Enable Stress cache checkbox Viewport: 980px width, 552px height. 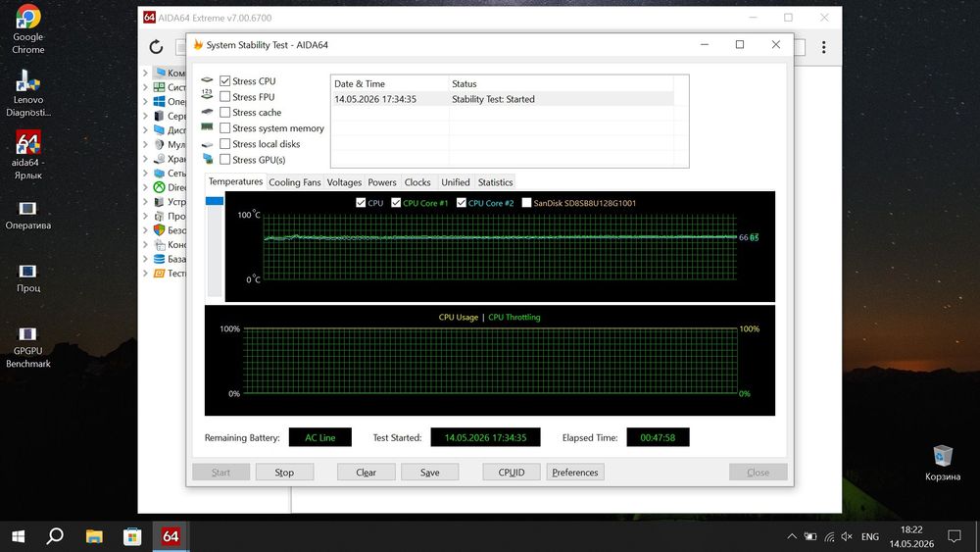coord(225,112)
